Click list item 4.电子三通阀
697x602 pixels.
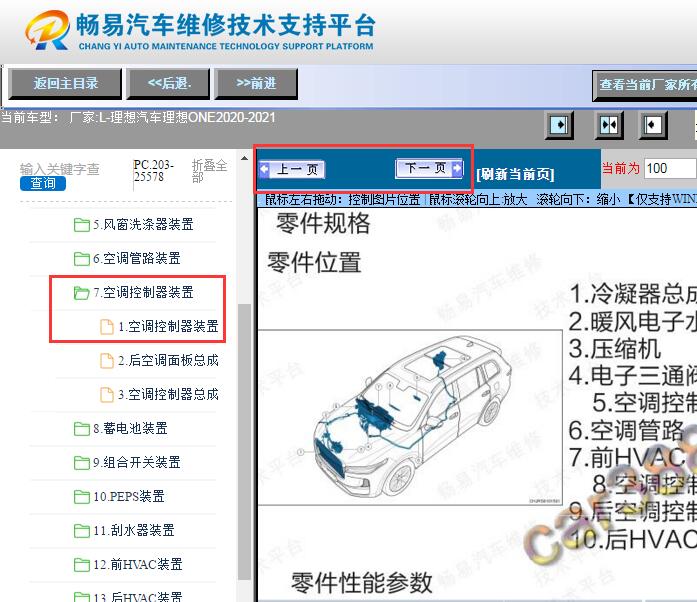633,376
